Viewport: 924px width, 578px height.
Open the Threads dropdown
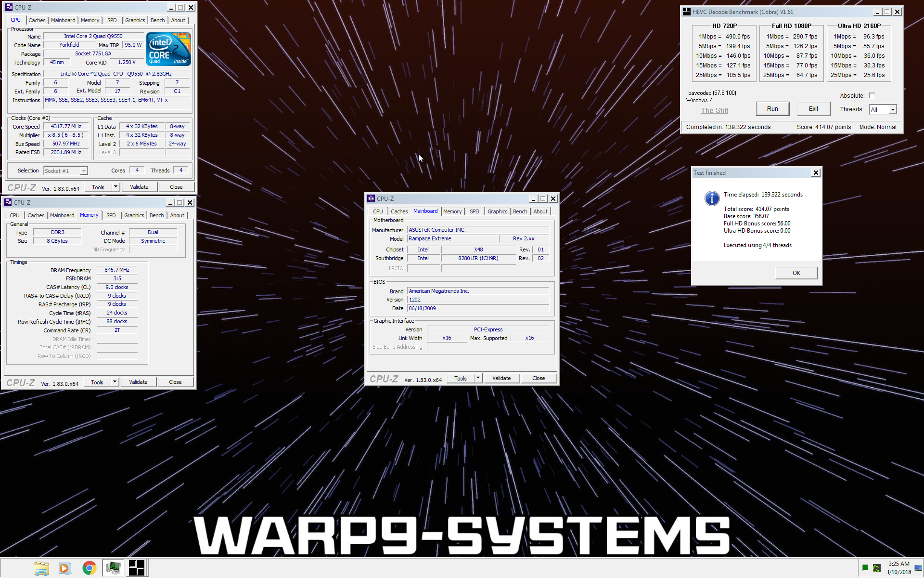893,110
